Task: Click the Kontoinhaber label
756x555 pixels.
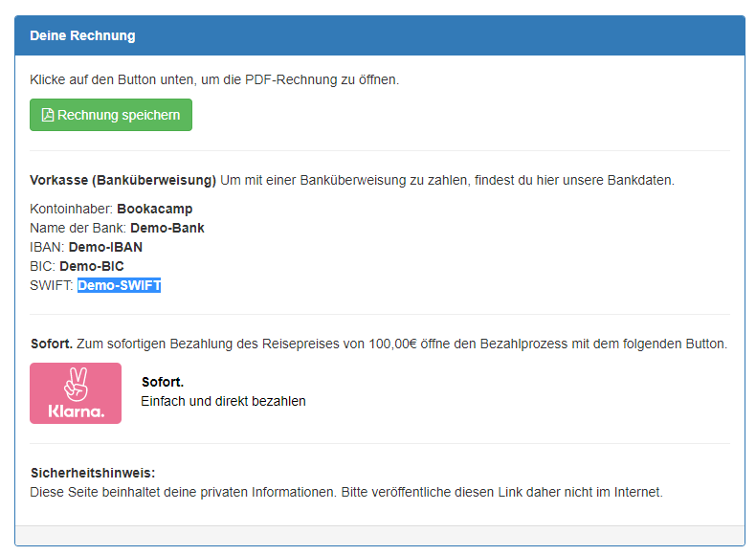Action: pos(71,209)
